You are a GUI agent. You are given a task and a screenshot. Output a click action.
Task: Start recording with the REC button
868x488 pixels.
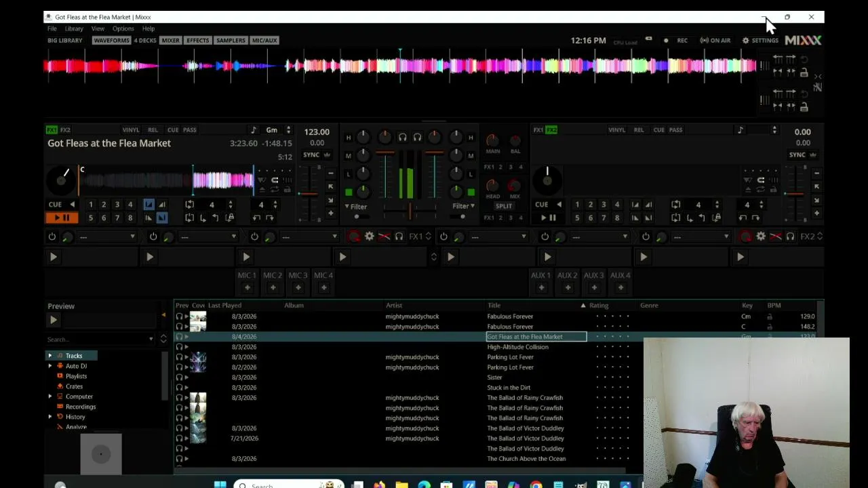(x=677, y=41)
